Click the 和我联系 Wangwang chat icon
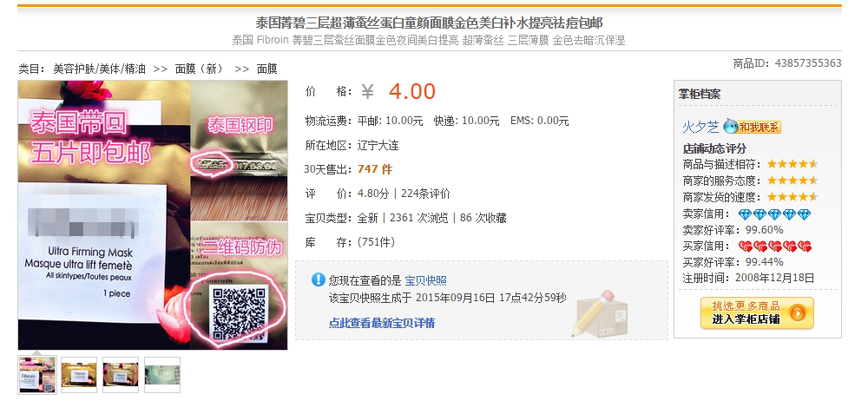868x401 pixels. point(752,127)
